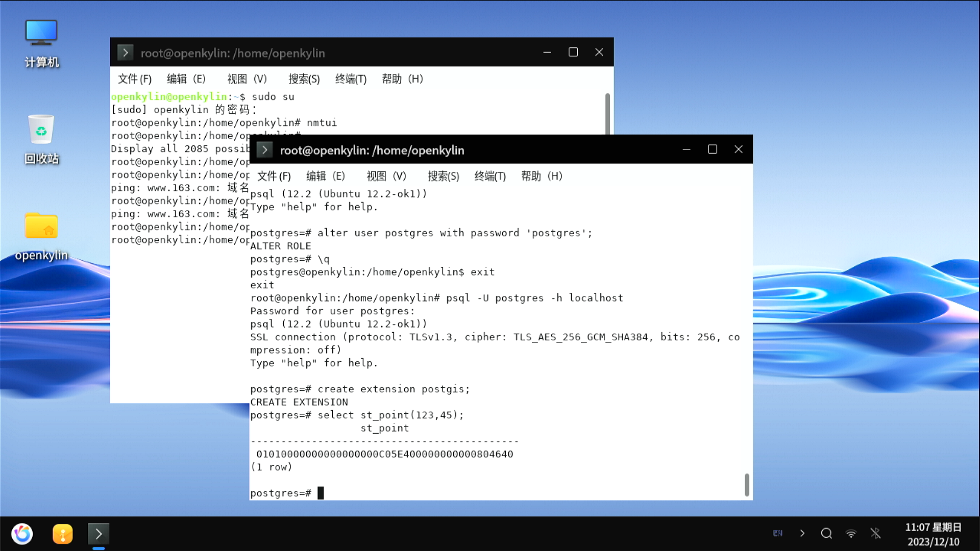This screenshot has width=980, height=551.
Task: Click the back terminal title bar icon
Action: click(125, 53)
